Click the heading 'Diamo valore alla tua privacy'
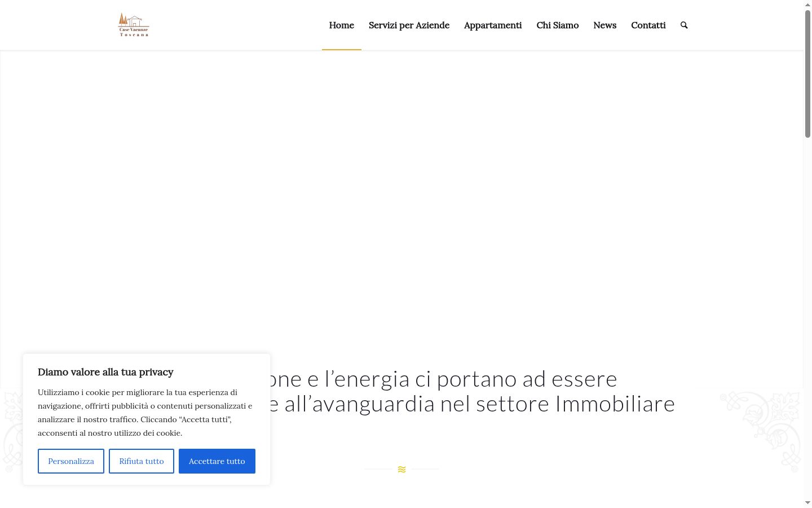Image resolution: width=812 pixels, height=508 pixels. tap(105, 372)
